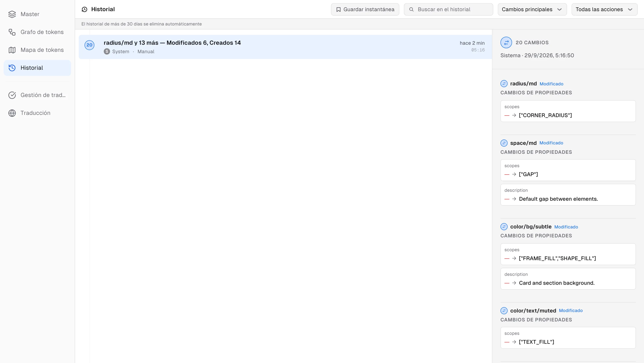Click the 'Sistema · 29/9/2026, 5:16:50' line

[x=537, y=55]
